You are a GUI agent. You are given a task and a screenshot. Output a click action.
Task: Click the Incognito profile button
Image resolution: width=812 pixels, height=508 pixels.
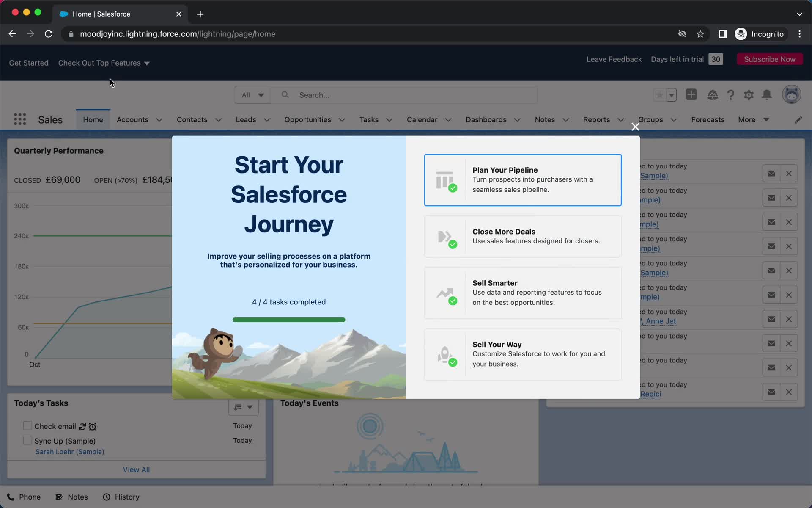pyautogui.click(x=760, y=34)
